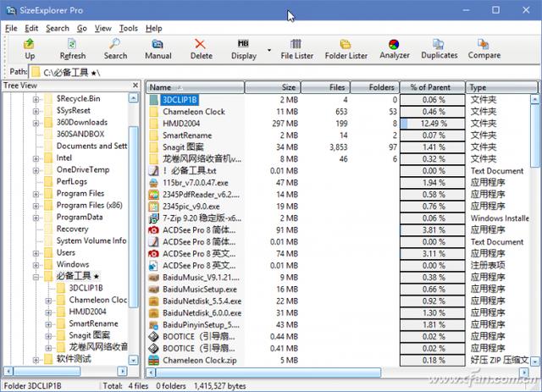Click HMJD2004's 12.49 % parent bar
The image size is (542, 392).
tap(433, 124)
